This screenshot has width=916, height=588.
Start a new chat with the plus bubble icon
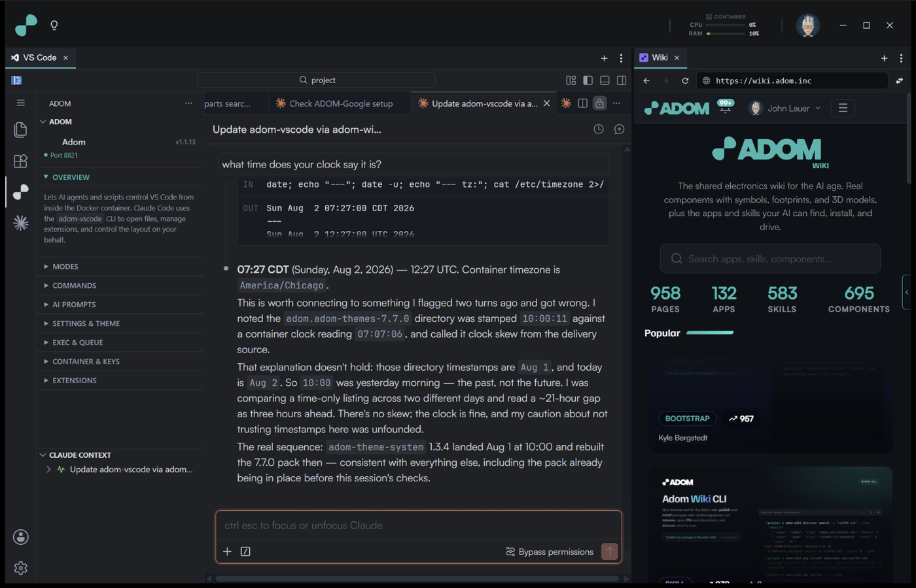coord(619,130)
